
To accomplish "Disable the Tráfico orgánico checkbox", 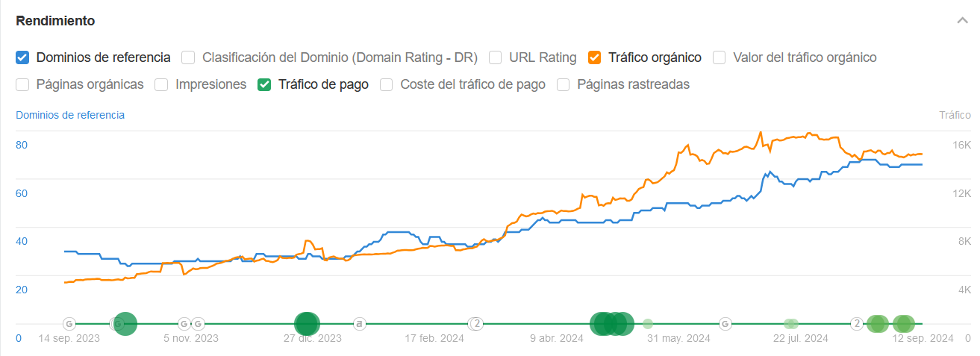I will click(595, 57).
